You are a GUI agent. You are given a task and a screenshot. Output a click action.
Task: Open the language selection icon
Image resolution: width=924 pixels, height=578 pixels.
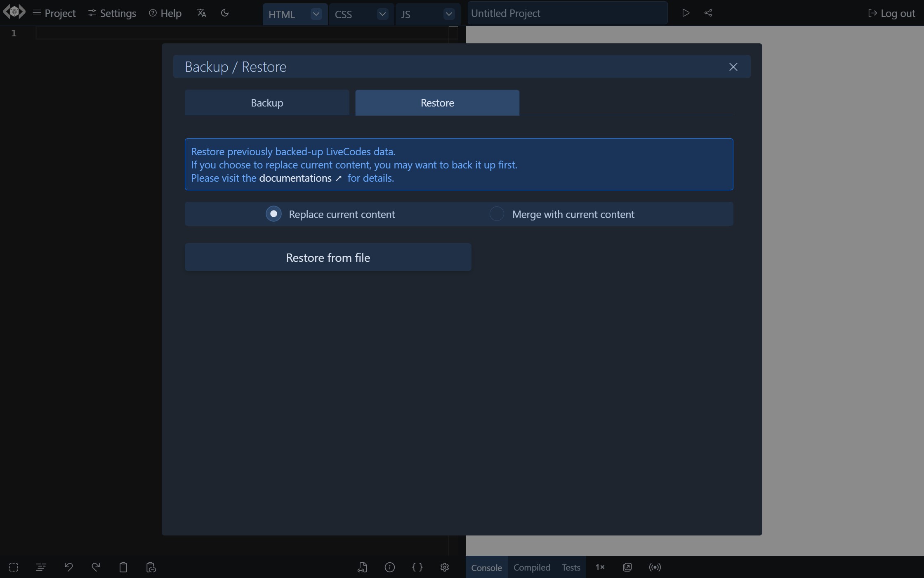pyautogui.click(x=201, y=13)
